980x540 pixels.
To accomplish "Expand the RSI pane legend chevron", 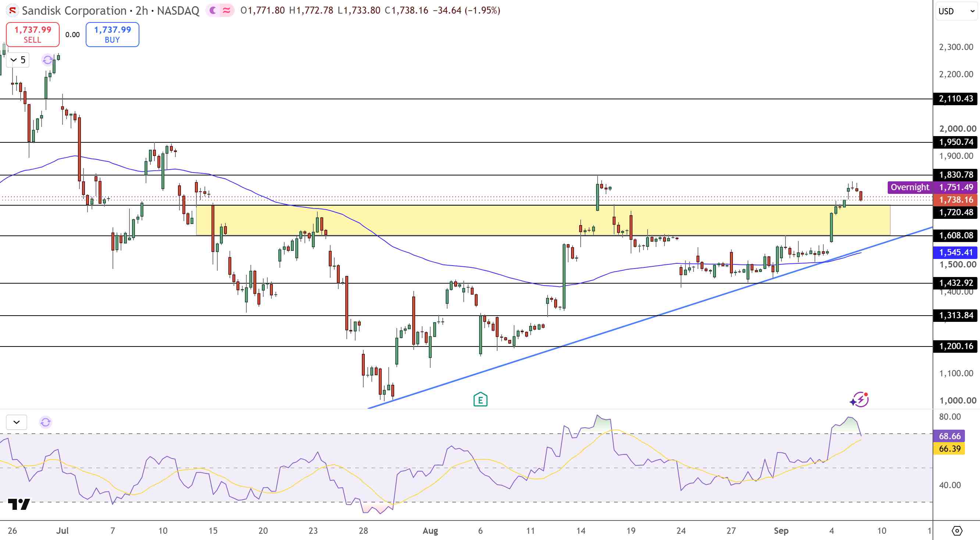I will (x=16, y=422).
